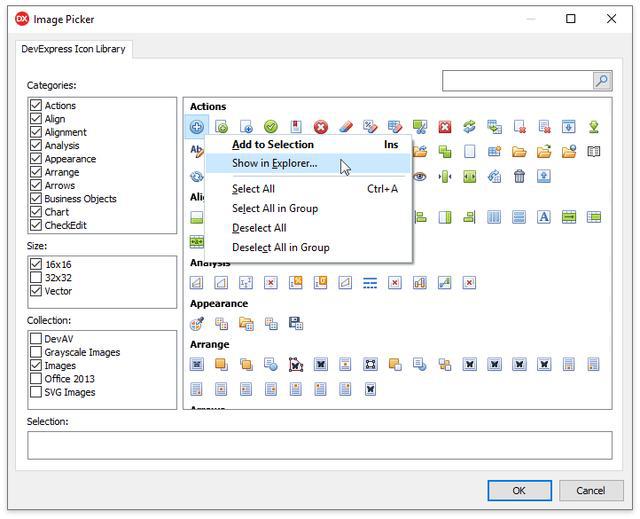This screenshot has height=519, width=640.
Task: Open the DevExpress Icon Library tab
Action: (x=73, y=49)
